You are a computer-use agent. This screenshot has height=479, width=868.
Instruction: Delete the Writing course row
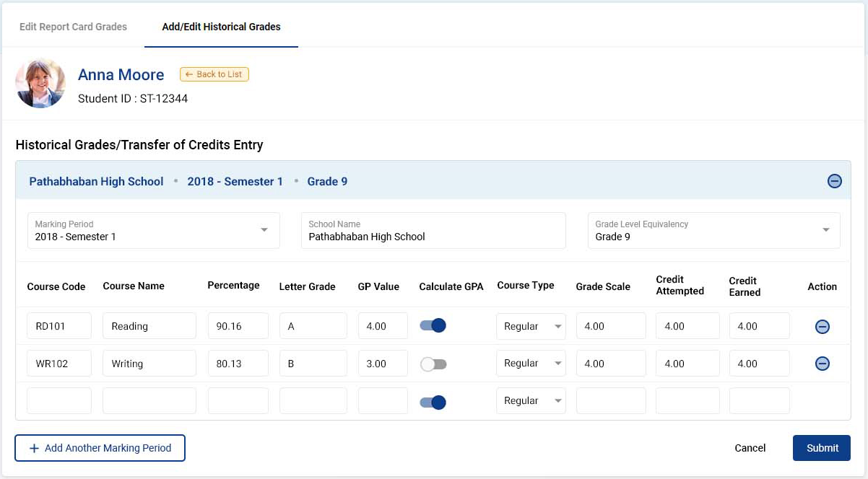coord(822,364)
